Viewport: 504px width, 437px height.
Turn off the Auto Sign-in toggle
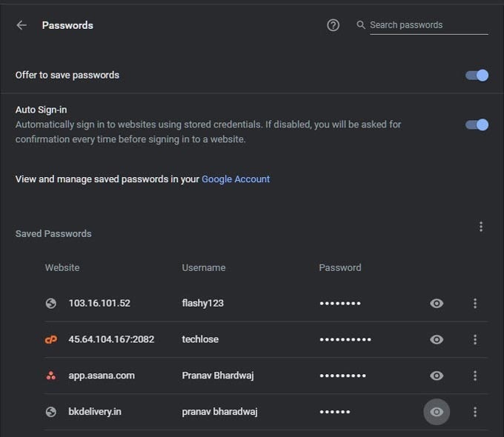477,124
